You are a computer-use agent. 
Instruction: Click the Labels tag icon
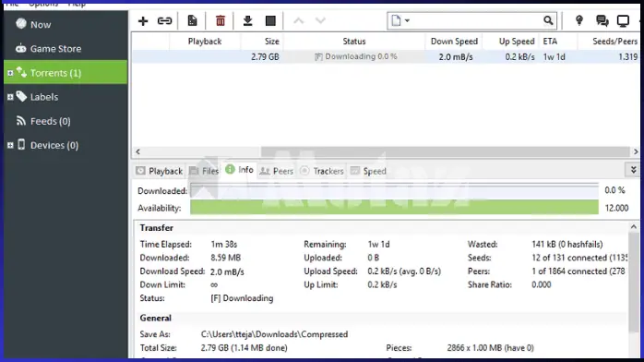(21, 96)
